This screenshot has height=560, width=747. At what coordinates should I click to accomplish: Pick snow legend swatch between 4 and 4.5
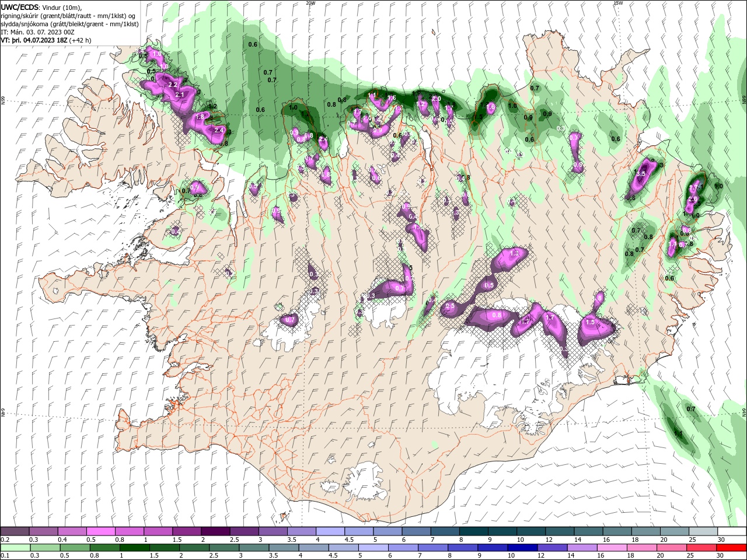(x=329, y=531)
